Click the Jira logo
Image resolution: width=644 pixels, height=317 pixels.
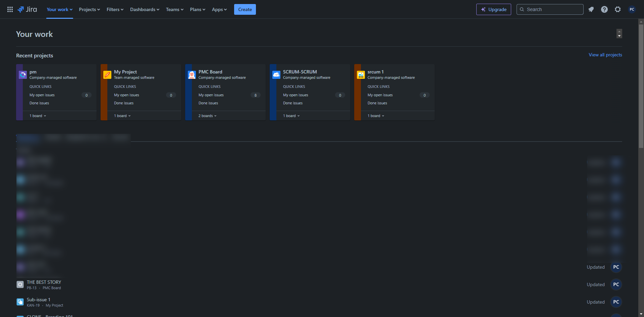click(x=27, y=9)
